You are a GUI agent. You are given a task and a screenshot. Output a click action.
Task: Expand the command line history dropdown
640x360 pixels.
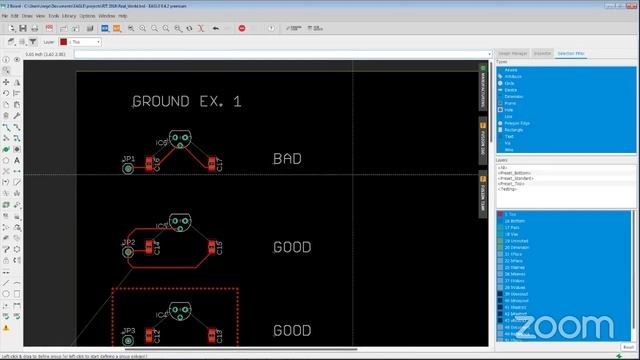(x=489, y=54)
